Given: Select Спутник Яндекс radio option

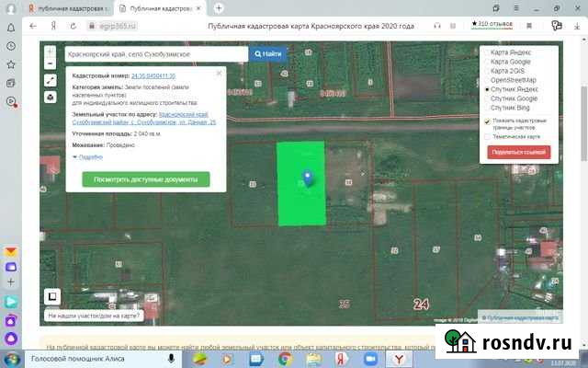Looking at the screenshot, I should 487,89.
